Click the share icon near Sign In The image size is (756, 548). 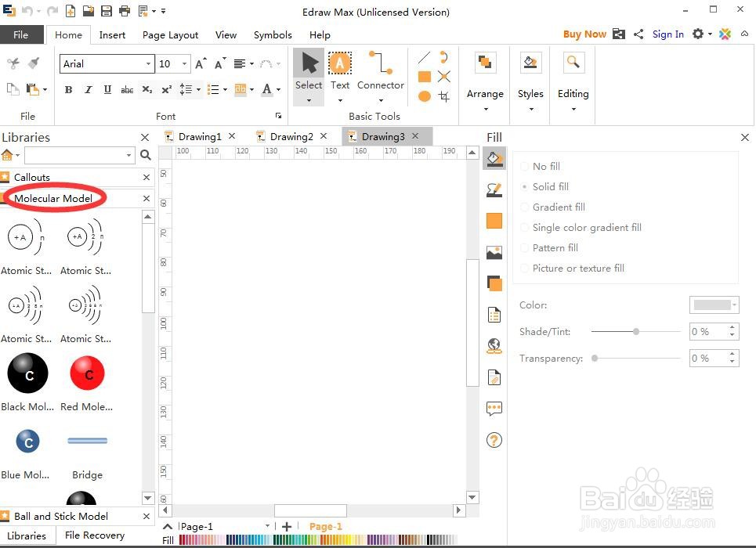click(x=638, y=34)
